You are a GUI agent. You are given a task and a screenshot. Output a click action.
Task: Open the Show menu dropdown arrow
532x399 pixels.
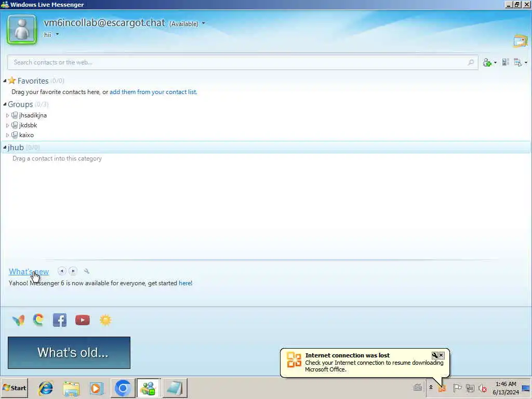point(526,63)
